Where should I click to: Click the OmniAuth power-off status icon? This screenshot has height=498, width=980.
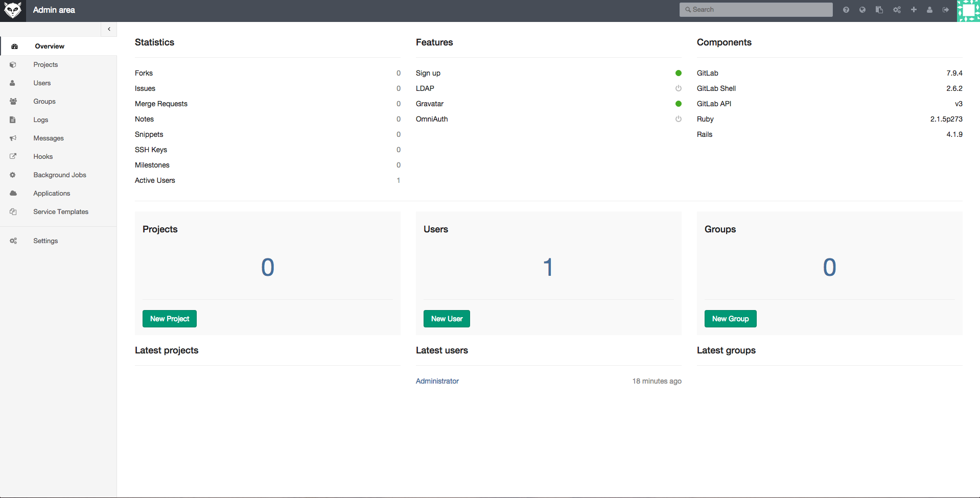(678, 119)
